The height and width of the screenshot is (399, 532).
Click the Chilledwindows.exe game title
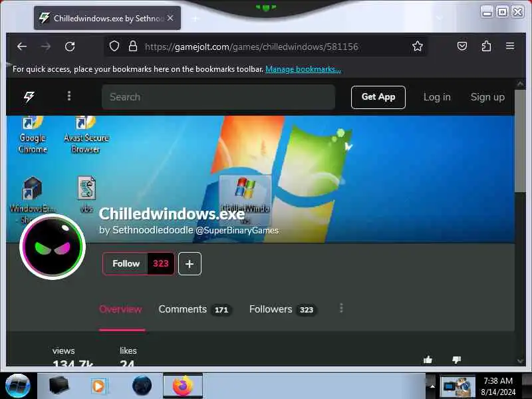pos(172,213)
